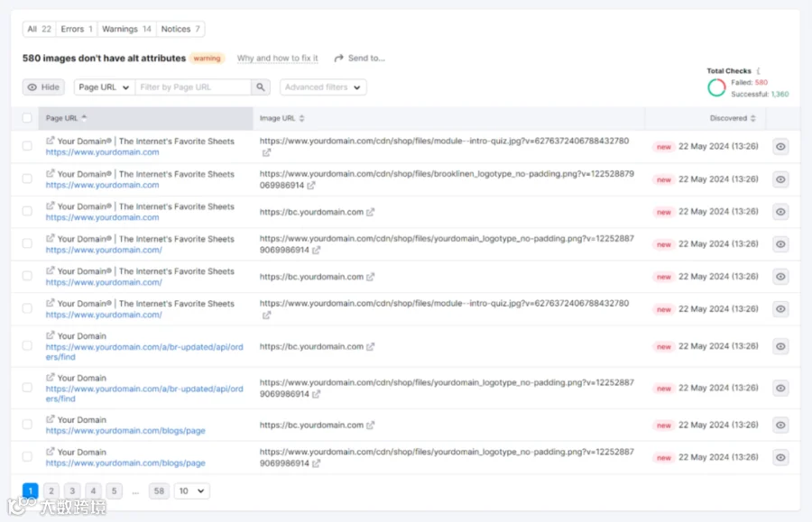Open external icon after third row bc.yourdomain.com
Viewport: 812px width, 522px height.
[370, 212]
